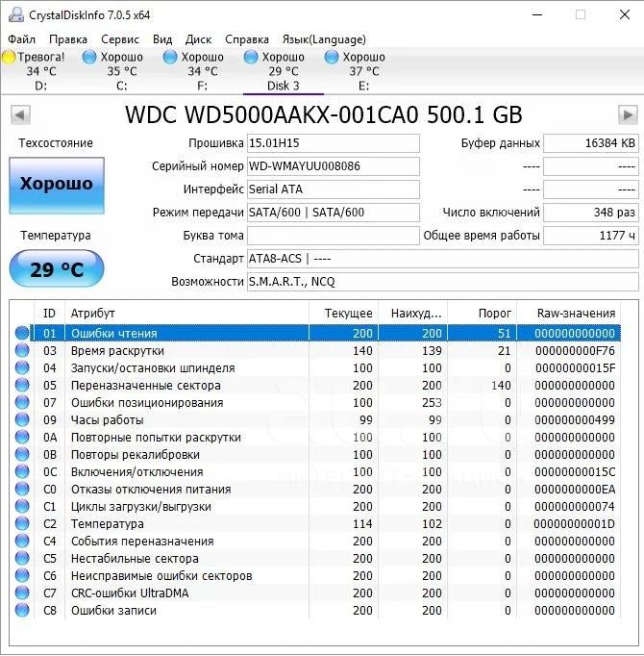Viewport: 644px width, 656px height.
Task: Click the disk model title WDC WD5000AAKX-001CA0
Action: (272, 115)
